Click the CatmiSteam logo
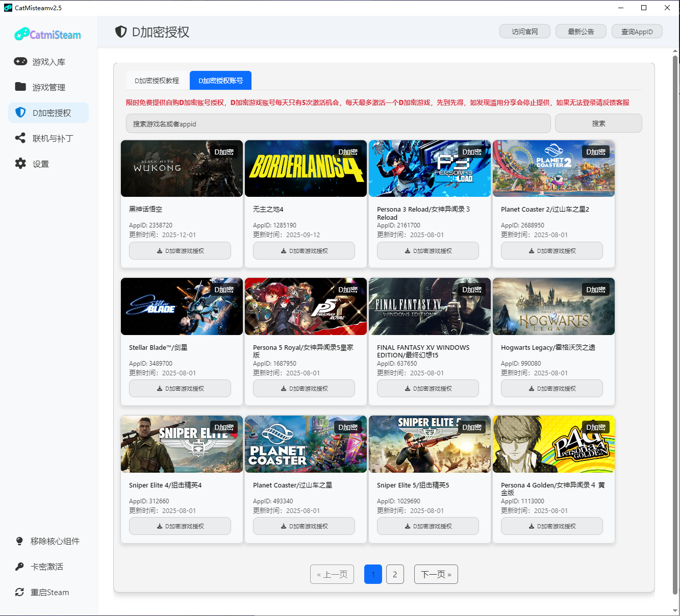Screen dimensions: 680x616 (48, 34)
